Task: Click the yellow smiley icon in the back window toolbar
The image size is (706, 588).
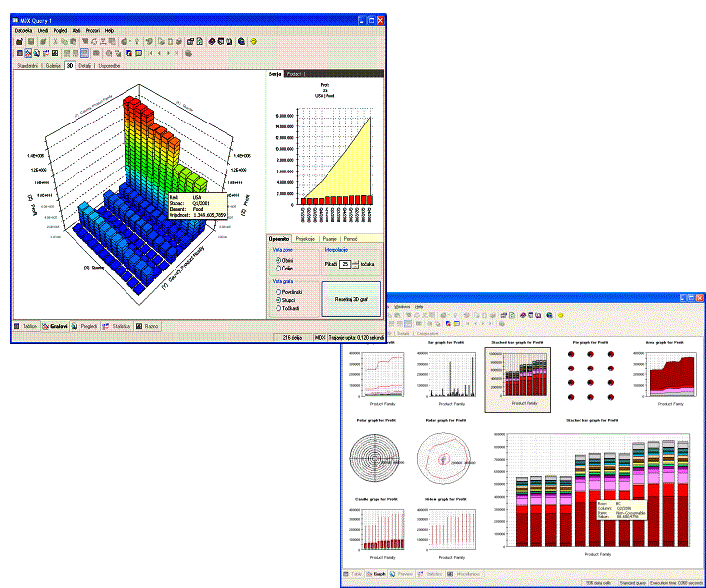Action: click(561, 315)
